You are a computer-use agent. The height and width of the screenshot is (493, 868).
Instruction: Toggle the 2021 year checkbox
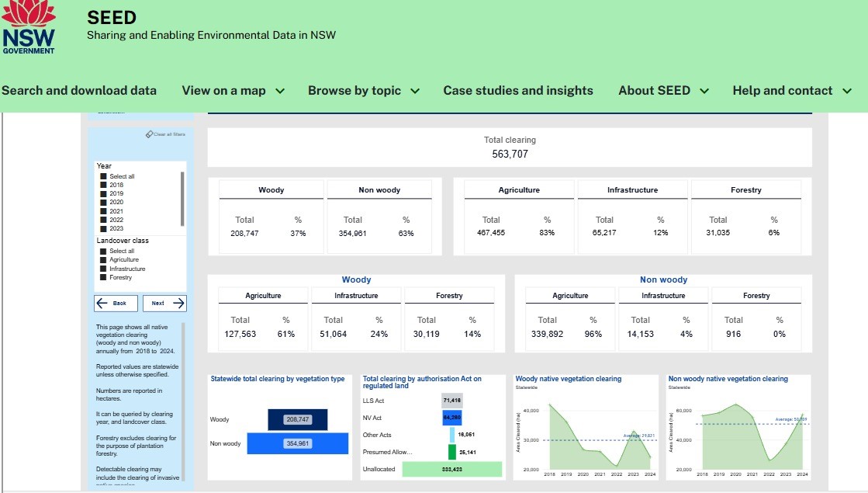coord(103,211)
